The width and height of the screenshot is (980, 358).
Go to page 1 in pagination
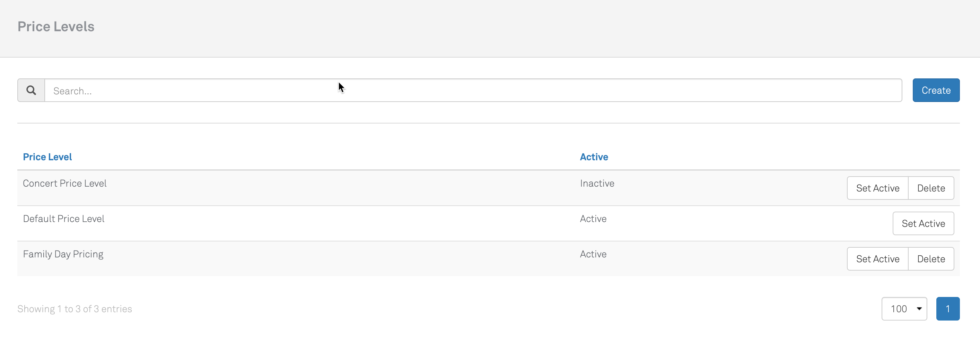pos(947,309)
